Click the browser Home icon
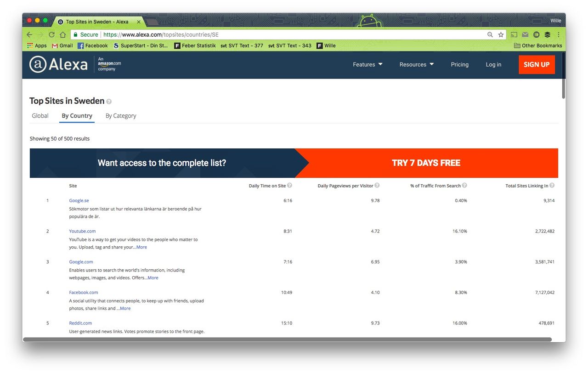The height and width of the screenshot is (374, 588). 62,35
